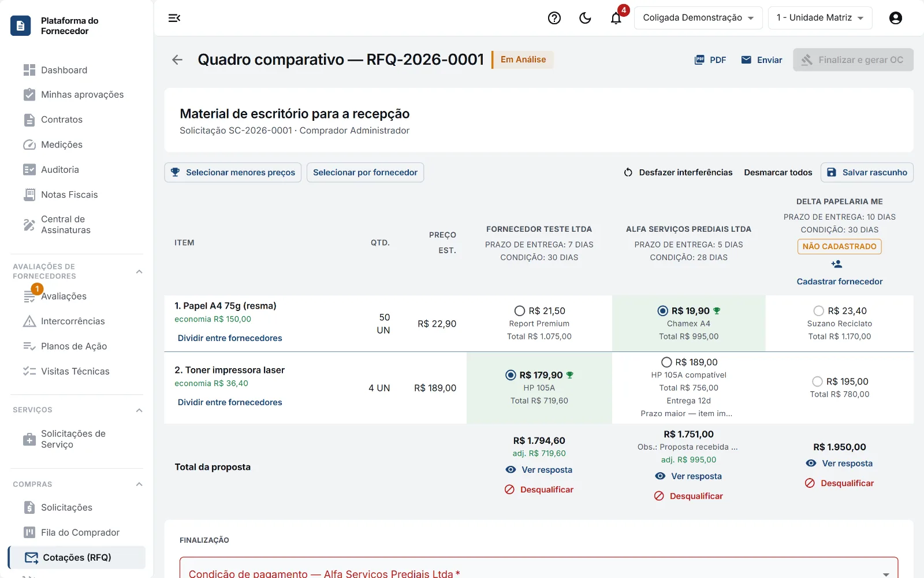Click Desfazer interferências button
The image size is (924, 578).
pyautogui.click(x=678, y=172)
